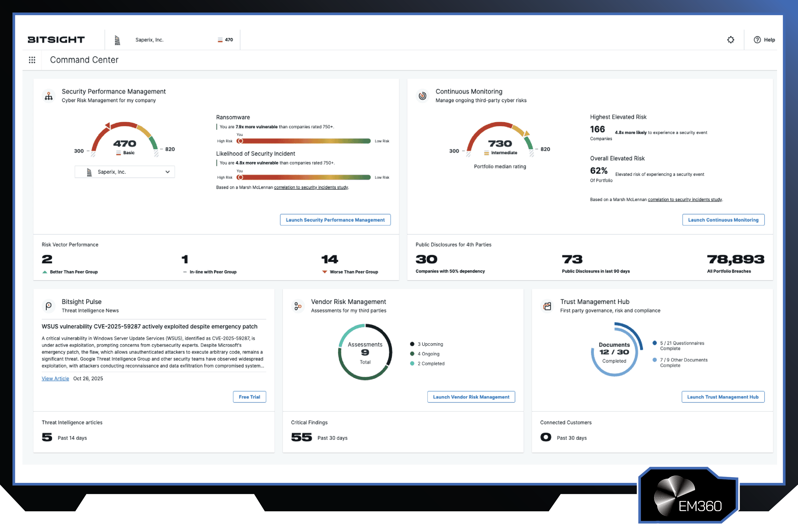
Task: Click the Free Trial button
Action: [x=249, y=397]
